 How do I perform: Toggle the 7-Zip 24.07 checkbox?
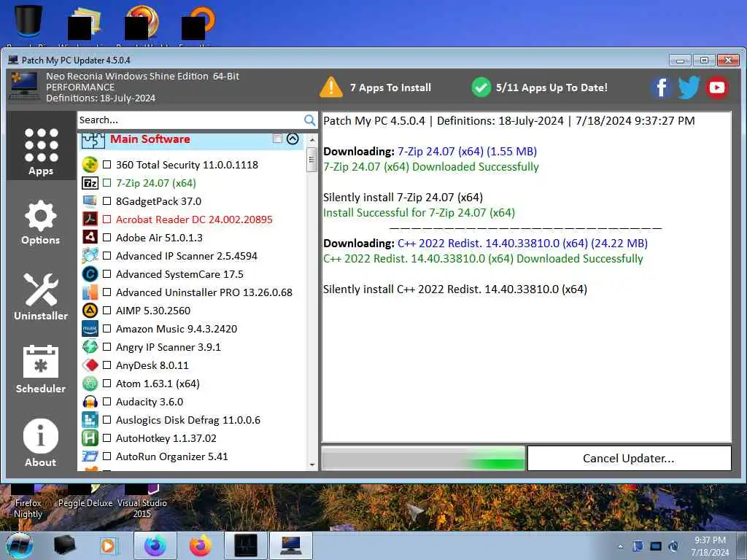tap(107, 183)
